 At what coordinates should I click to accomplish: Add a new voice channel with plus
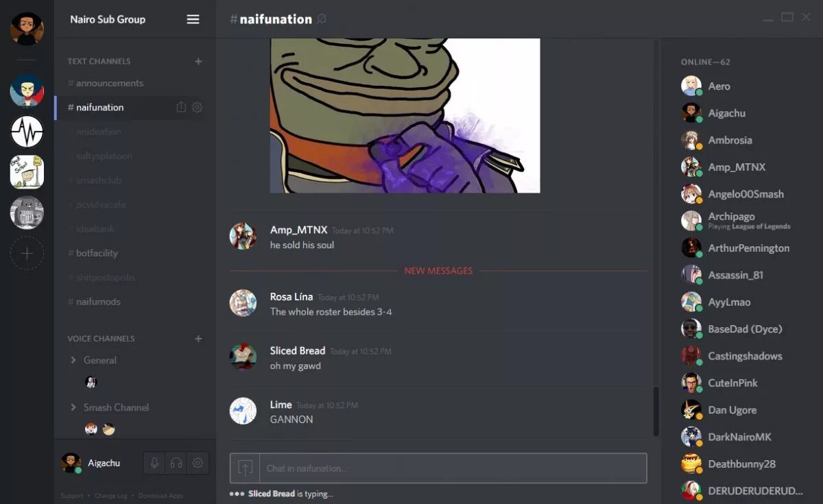(x=198, y=339)
